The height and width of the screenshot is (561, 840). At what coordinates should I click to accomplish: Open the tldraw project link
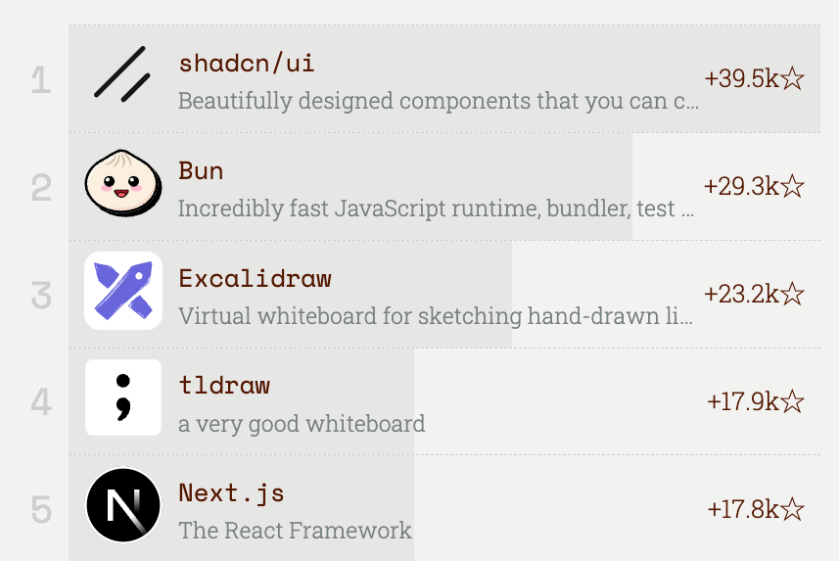pyautogui.click(x=224, y=385)
